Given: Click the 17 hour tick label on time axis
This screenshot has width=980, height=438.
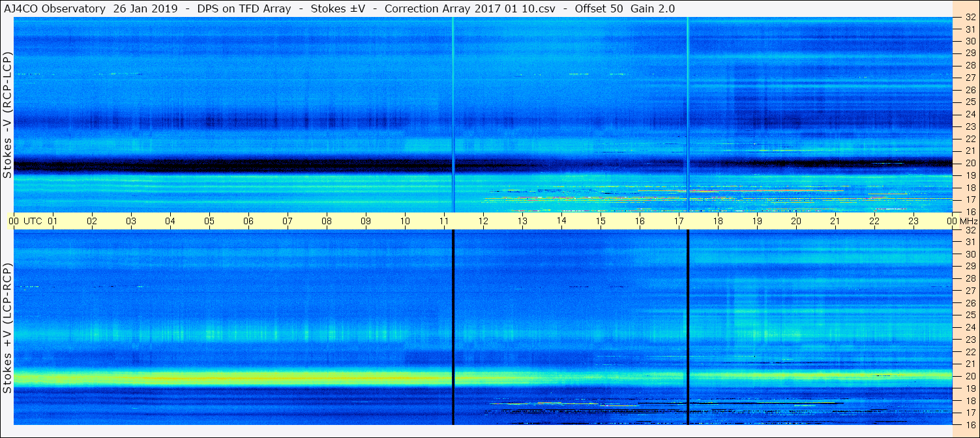Looking at the screenshot, I should click(x=679, y=221).
